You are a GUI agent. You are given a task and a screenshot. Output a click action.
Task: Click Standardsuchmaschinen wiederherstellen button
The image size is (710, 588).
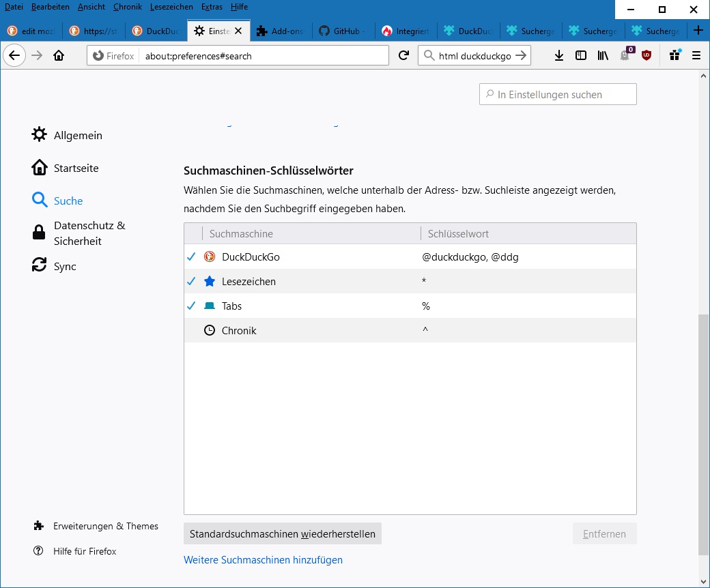coord(282,534)
